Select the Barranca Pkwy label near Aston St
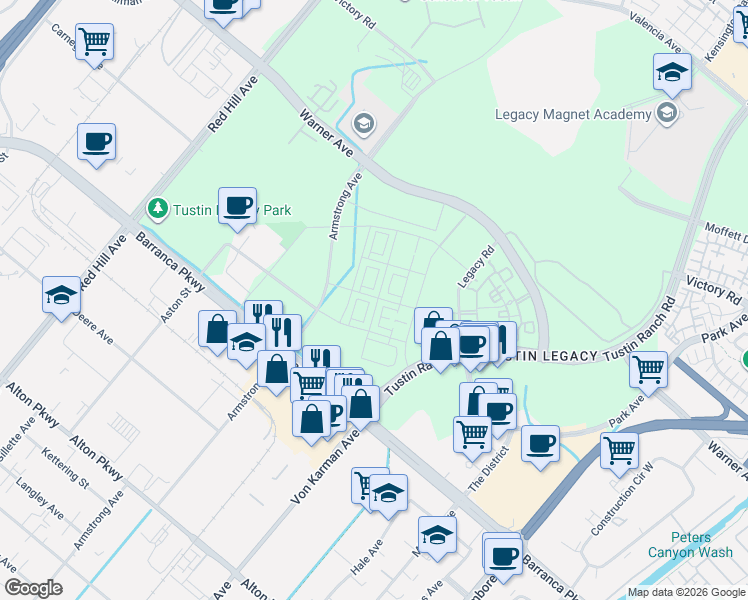Screen dimensions: 748x600 coord(170,262)
